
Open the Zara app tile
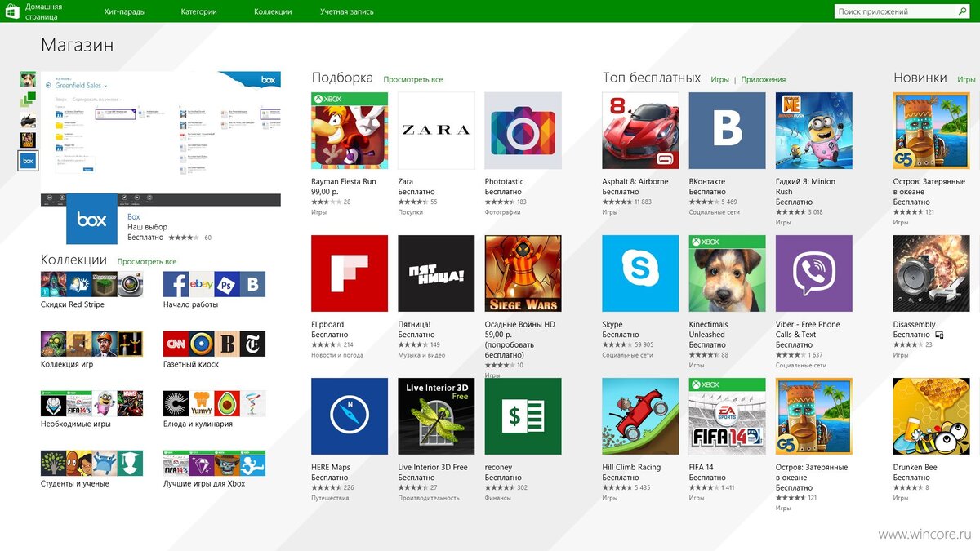click(x=436, y=131)
